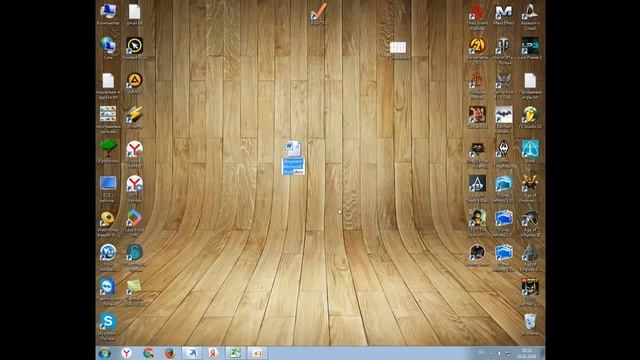This screenshot has width=640, height=360.
Task: Select the AIMP player shortcut
Action: 134,83
